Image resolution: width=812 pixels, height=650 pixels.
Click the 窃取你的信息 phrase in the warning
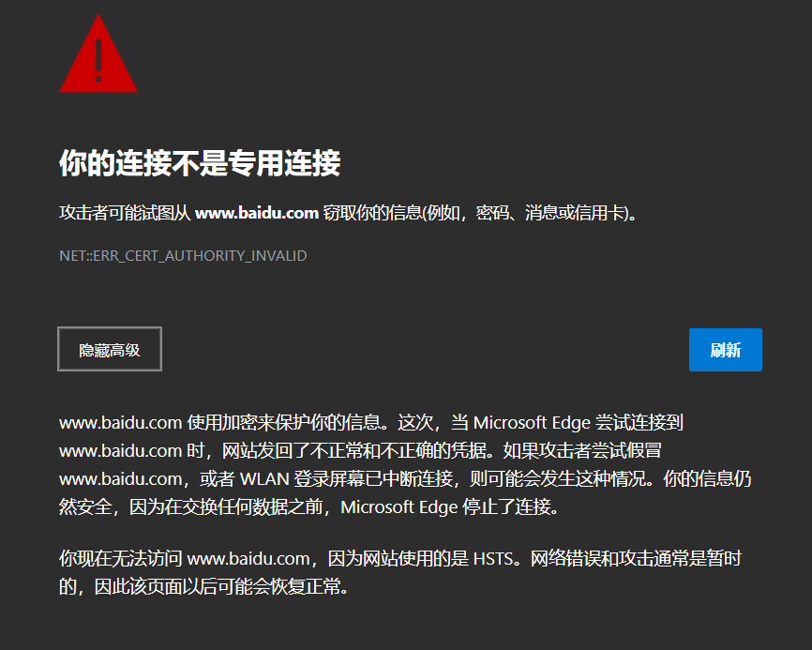[373, 213]
